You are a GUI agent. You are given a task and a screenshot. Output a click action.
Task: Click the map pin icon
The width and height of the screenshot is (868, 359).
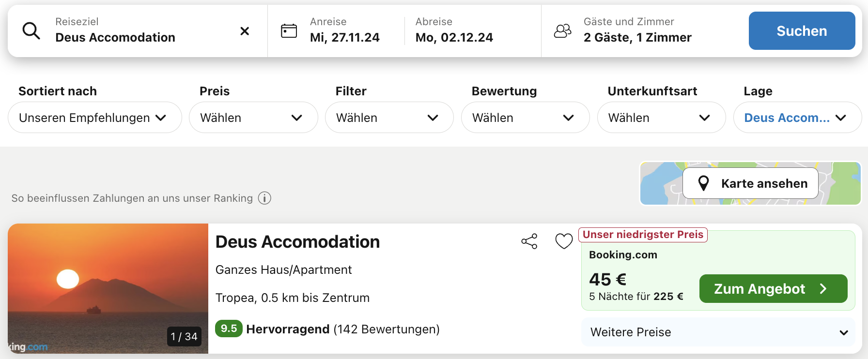pos(703,183)
